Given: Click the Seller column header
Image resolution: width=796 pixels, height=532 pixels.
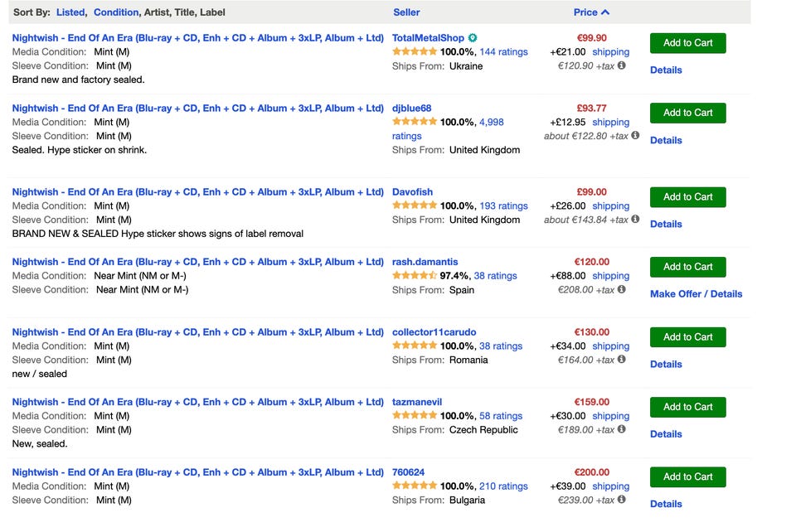Looking at the screenshot, I should click(x=406, y=12).
